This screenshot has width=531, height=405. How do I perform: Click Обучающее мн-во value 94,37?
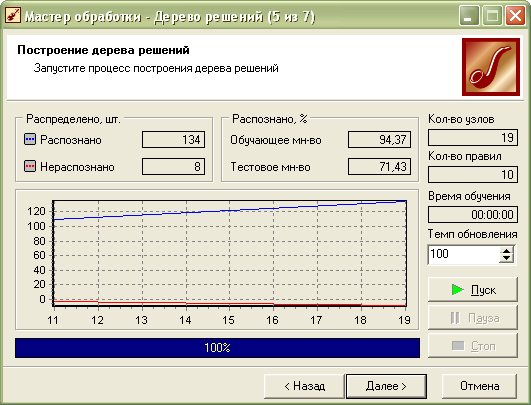coord(379,140)
